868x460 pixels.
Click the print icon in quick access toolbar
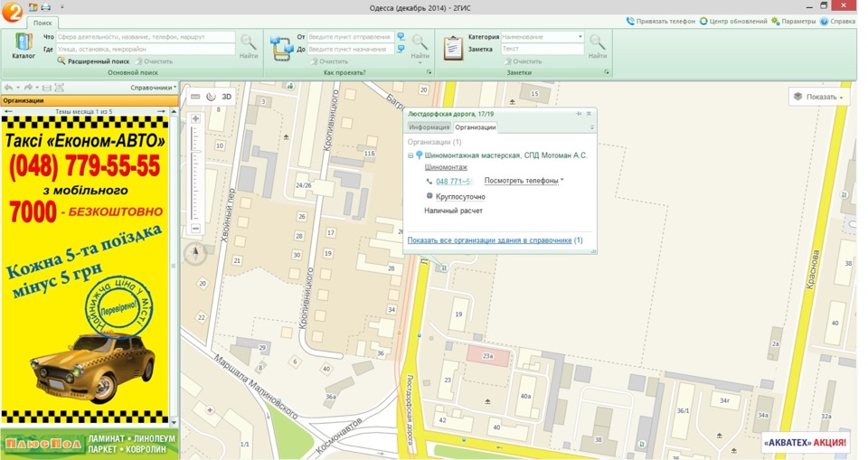[x=46, y=7]
